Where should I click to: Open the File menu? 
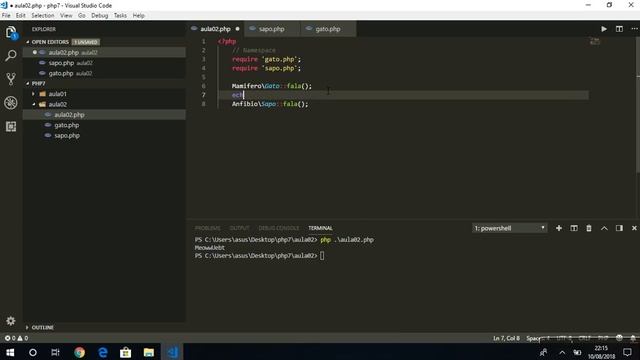coord(6,16)
